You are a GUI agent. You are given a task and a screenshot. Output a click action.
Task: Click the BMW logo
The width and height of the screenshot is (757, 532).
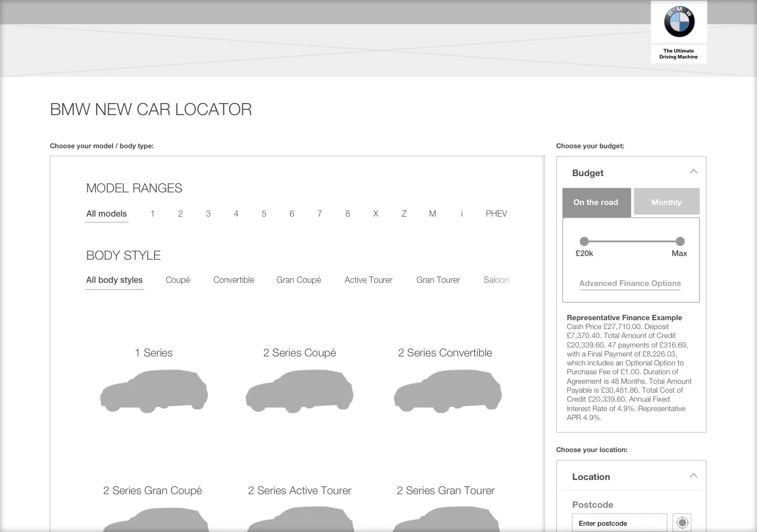pos(679,22)
